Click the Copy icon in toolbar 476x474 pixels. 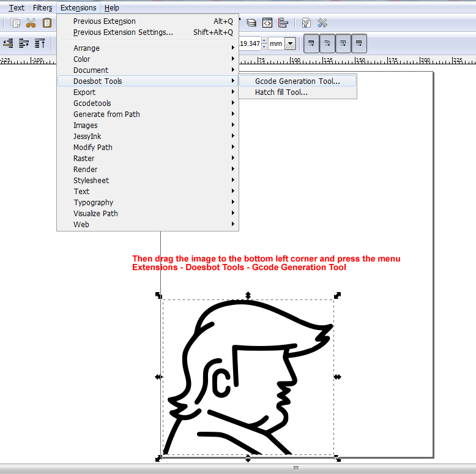(15, 23)
